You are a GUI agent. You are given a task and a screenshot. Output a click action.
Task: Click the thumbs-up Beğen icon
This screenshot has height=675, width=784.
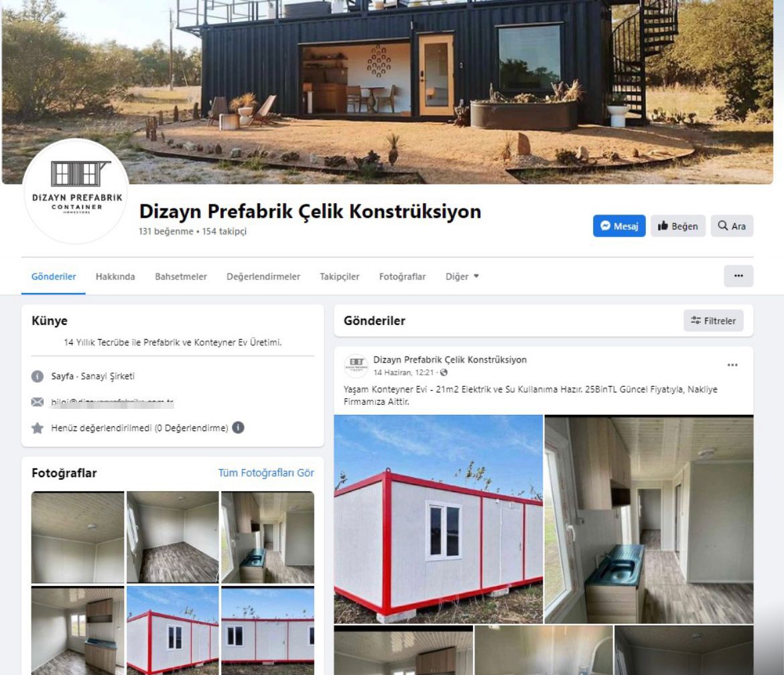point(663,225)
